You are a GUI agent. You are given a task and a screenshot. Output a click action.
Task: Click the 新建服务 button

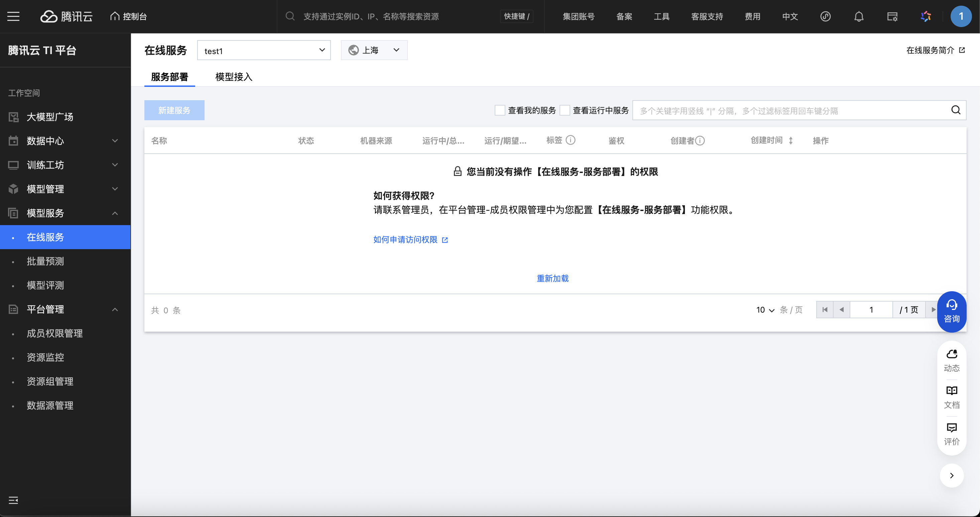174,110
